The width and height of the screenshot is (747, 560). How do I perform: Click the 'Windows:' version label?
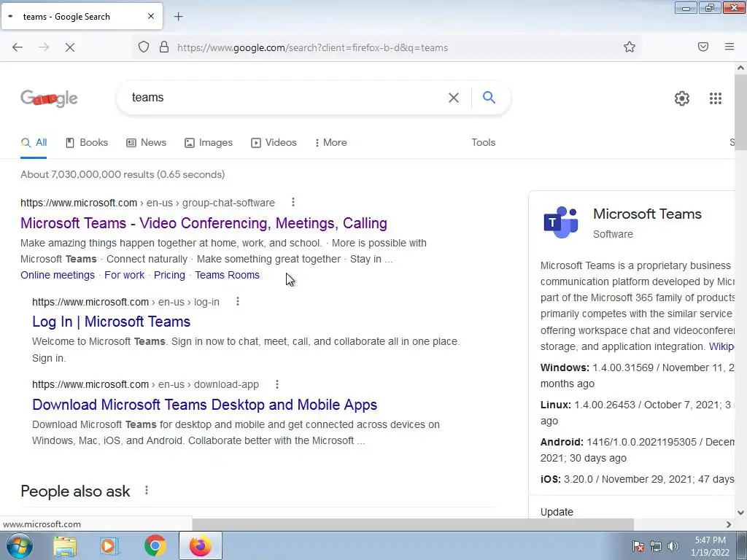pos(565,367)
